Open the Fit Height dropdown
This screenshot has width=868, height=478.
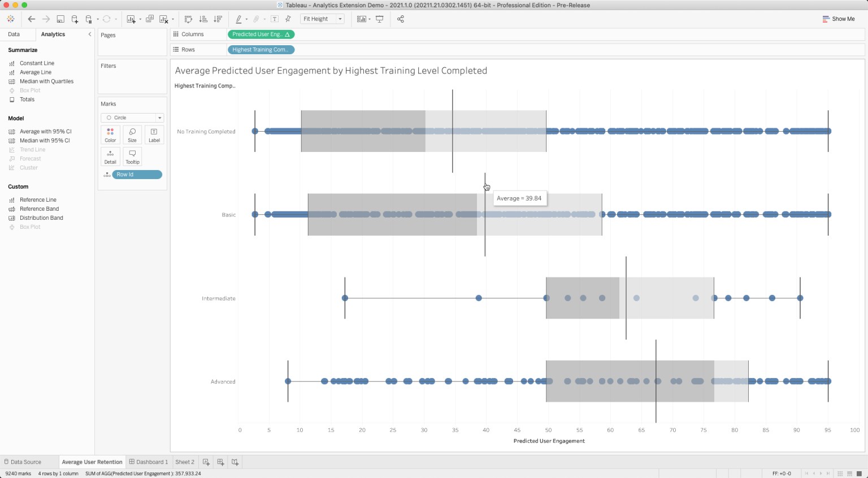point(340,19)
